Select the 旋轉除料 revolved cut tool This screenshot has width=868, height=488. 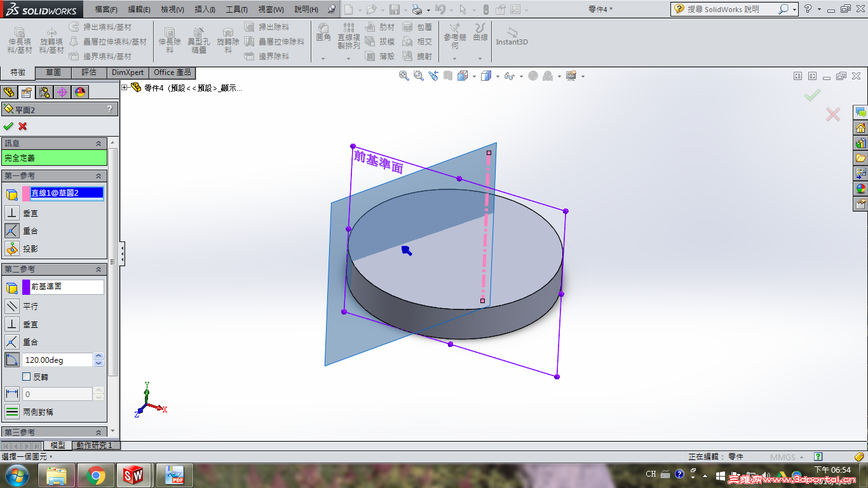click(228, 41)
